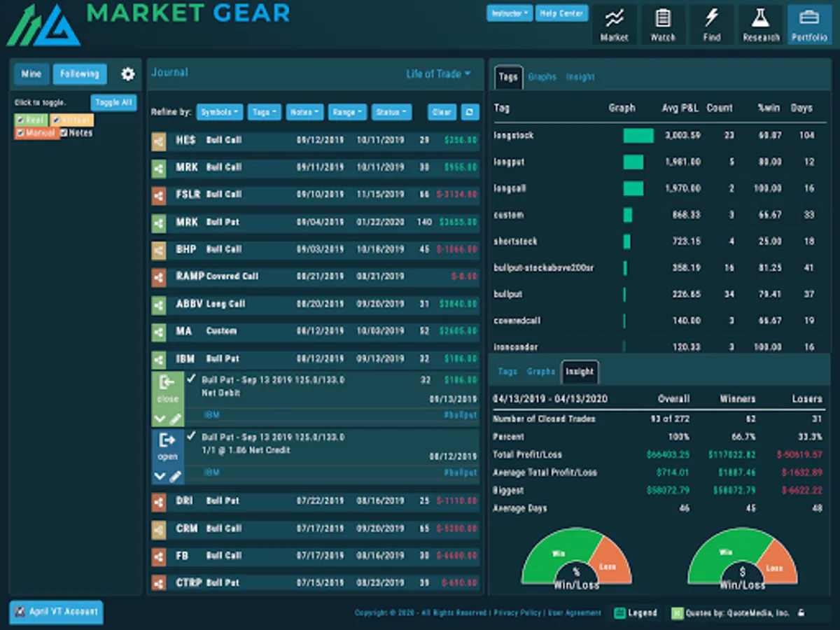Open the Life of Trade dropdown

pyautogui.click(x=438, y=73)
